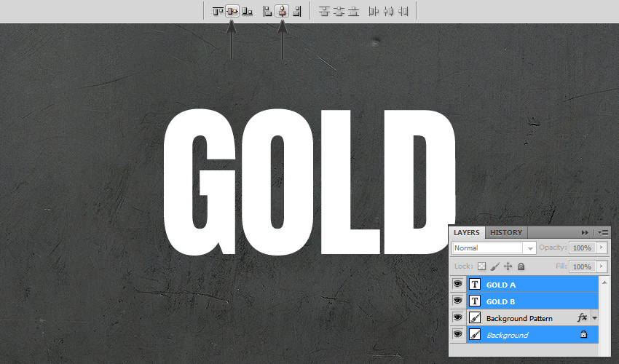The width and height of the screenshot is (619, 364).
Task: Click the Lock all padlock icon
Action: (x=521, y=266)
